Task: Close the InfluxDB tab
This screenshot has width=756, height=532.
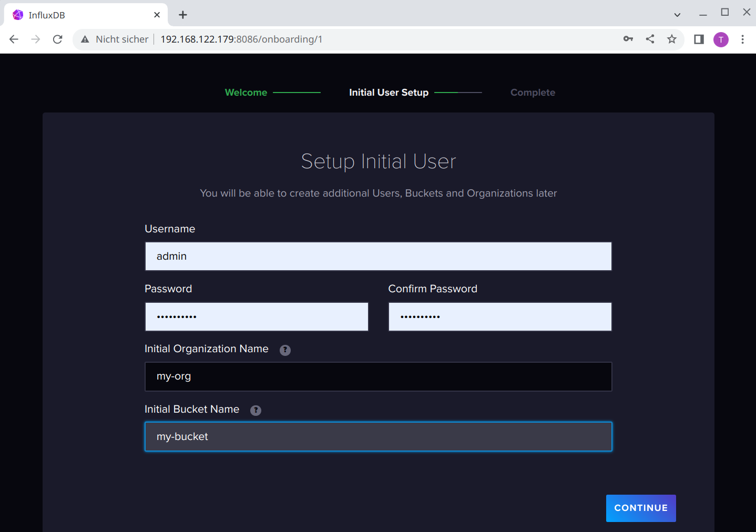Action: coord(157,15)
